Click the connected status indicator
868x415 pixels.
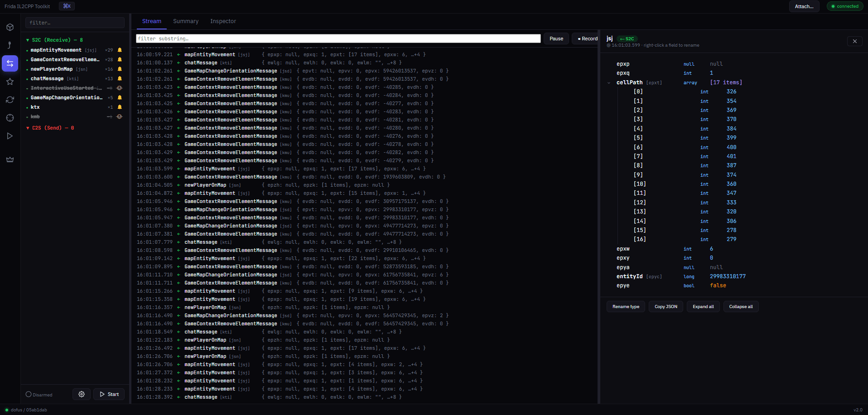[x=845, y=6]
